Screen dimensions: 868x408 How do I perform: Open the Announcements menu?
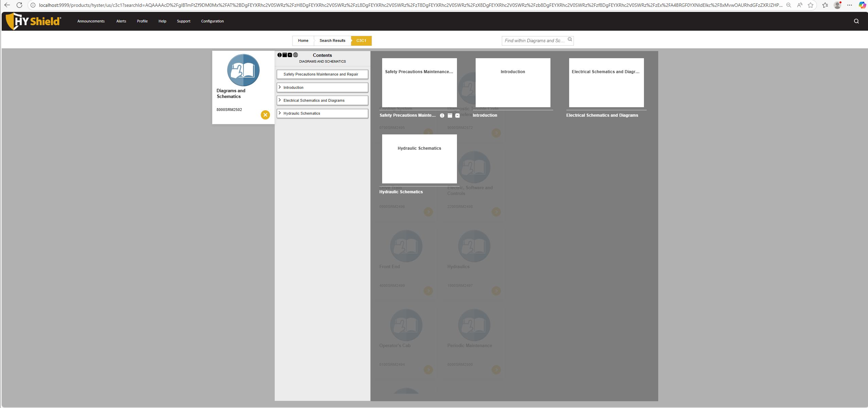pyautogui.click(x=91, y=21)
